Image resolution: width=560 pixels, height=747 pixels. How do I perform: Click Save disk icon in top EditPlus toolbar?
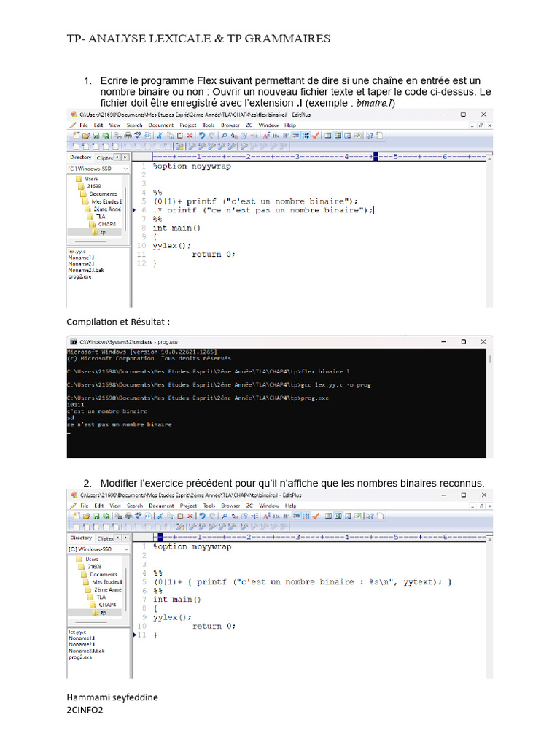[x=96, y=136]
